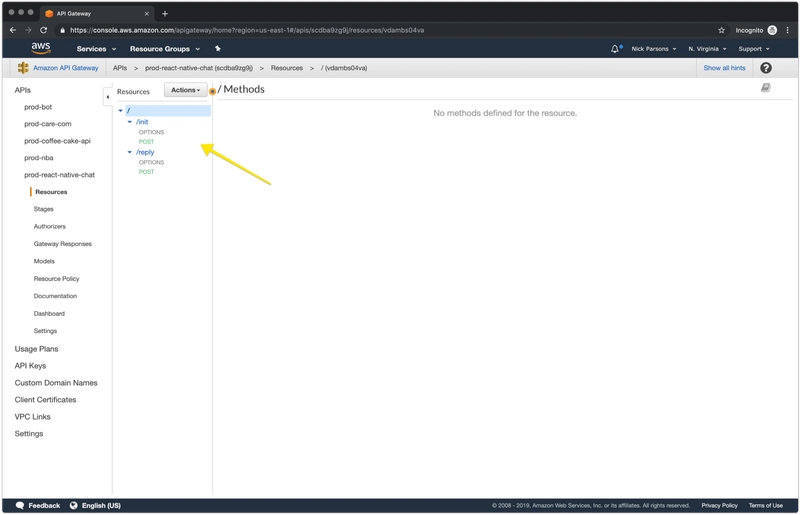Open the POST method under /reply
Screen dimensions: 800x515
pos(146,172)
